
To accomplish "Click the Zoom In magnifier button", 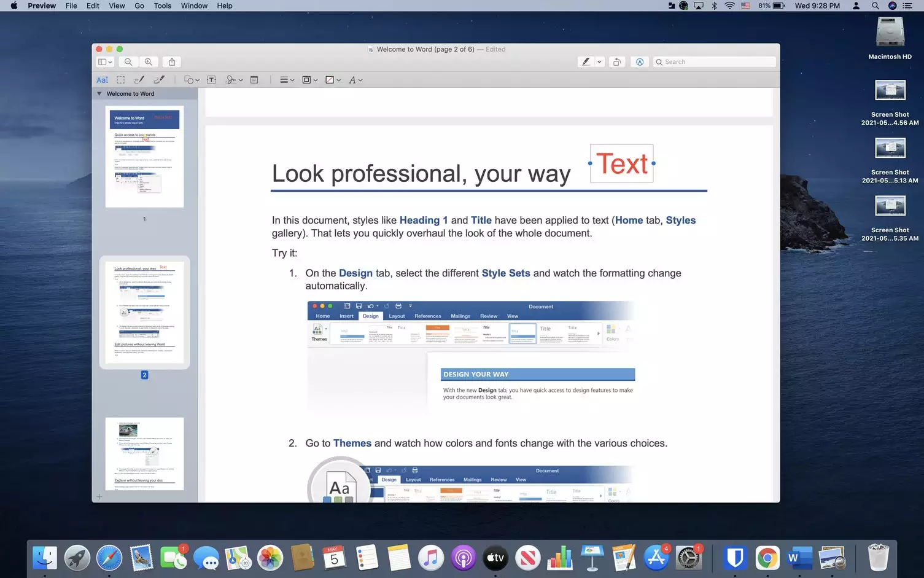I will tap(149, 62).
